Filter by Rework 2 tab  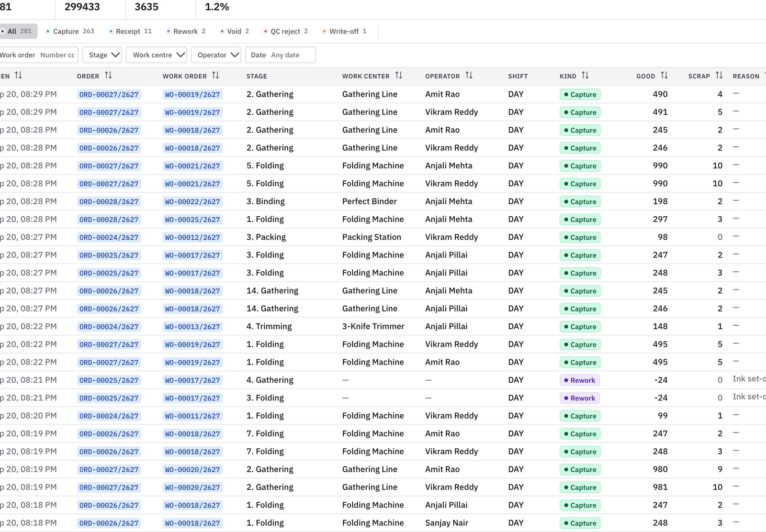click(186, 31)
